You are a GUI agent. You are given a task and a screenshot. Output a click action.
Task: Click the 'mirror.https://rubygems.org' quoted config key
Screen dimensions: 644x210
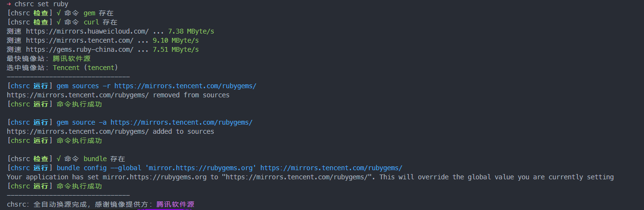[203, 168]
